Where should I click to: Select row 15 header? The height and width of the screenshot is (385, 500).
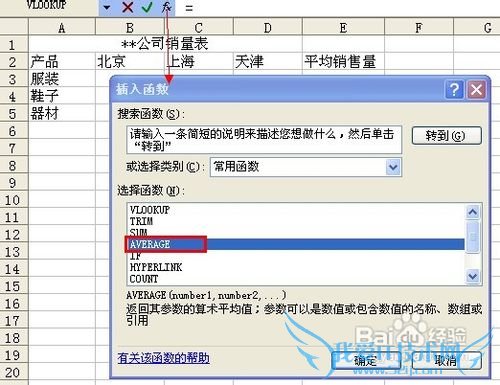pos(13,286)
